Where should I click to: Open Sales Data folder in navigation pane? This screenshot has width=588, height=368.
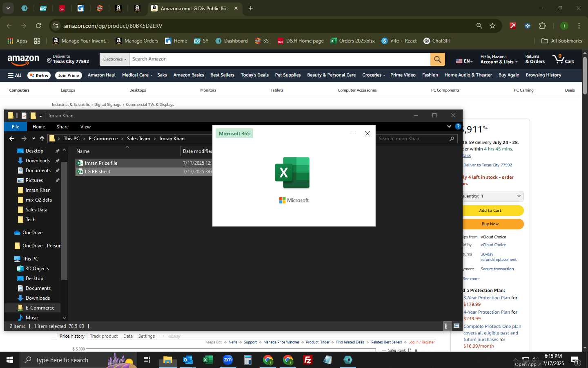pos(36,210)
